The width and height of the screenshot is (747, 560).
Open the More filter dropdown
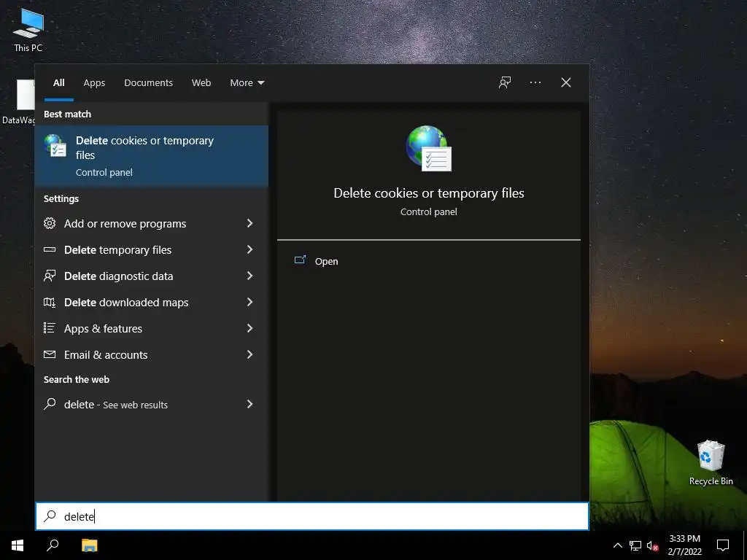[x=247, y=82]
